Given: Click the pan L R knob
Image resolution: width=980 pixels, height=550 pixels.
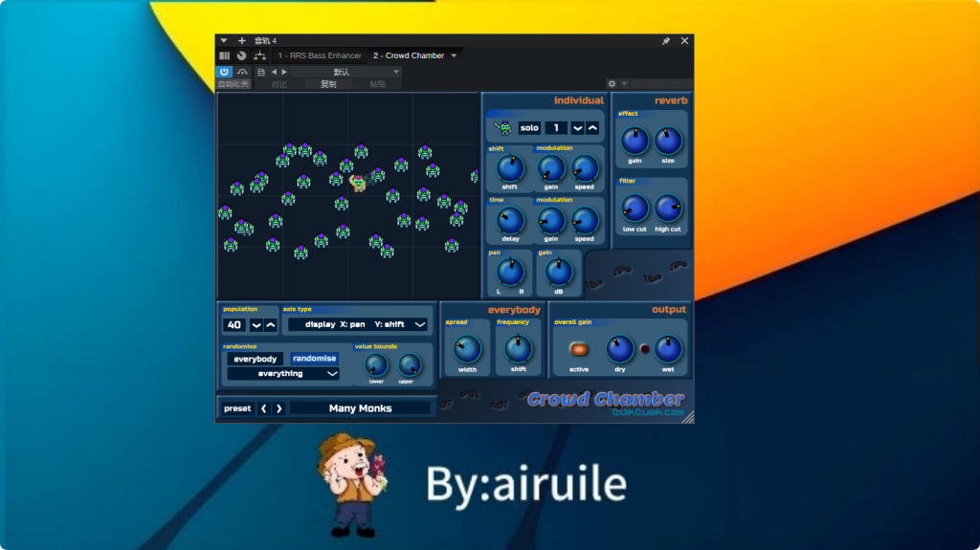Looking at the screenshot, I should pos(510,273).
